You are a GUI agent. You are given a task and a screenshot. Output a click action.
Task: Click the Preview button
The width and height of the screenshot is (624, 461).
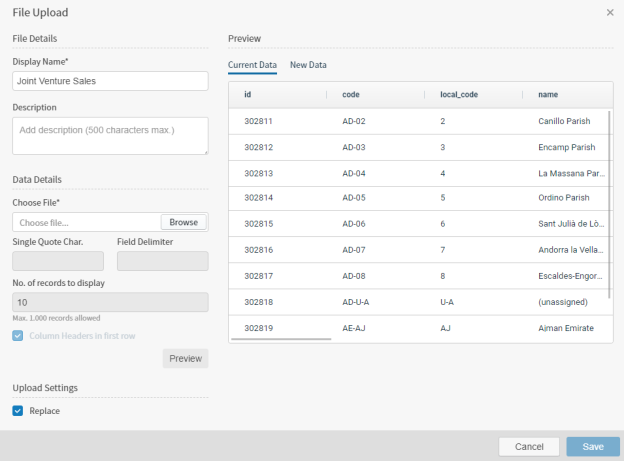point(185,358)
